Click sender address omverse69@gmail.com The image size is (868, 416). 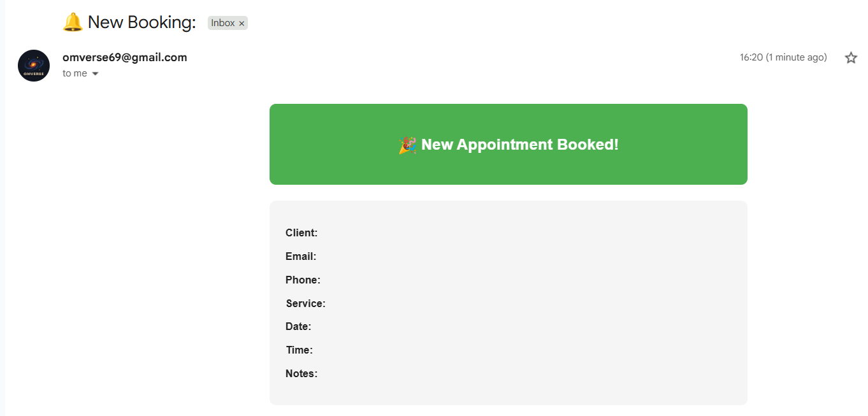[x=125, y=57]
